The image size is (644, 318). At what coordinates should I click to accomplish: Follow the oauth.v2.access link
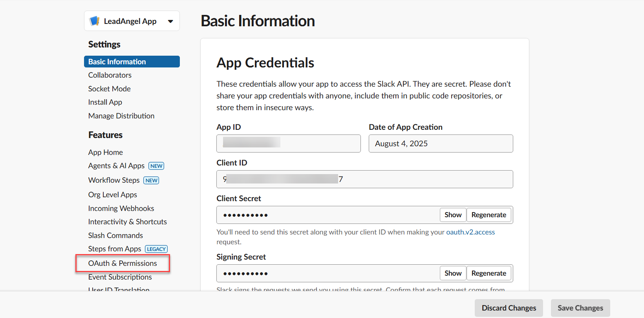(x=470, y=232)
